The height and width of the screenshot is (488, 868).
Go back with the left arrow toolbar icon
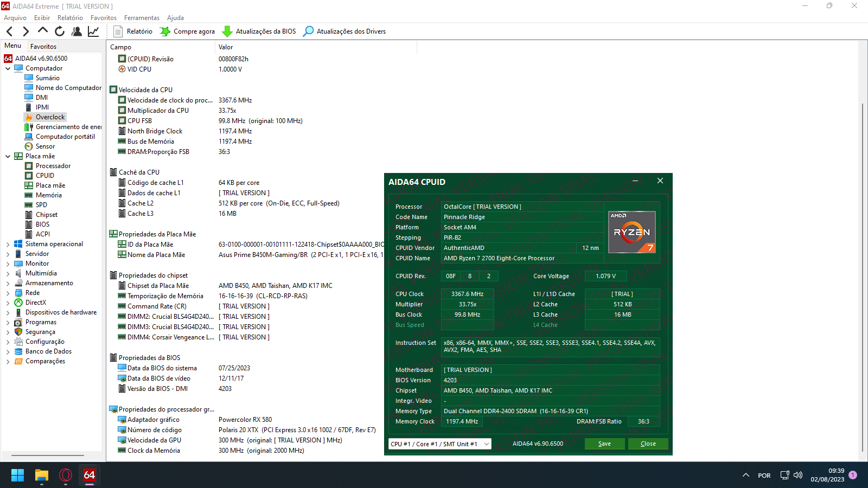point(10,31)
